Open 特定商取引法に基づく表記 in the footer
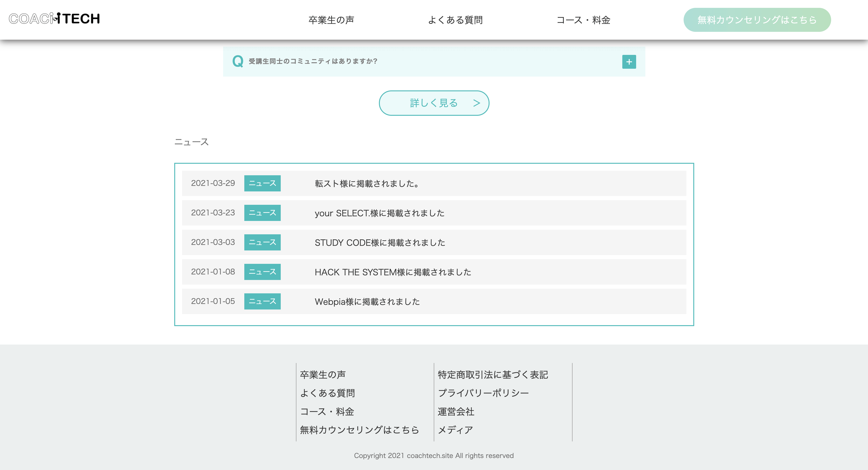Image resolution: width=868 pixels, height=470 pixels. [493, 375]
